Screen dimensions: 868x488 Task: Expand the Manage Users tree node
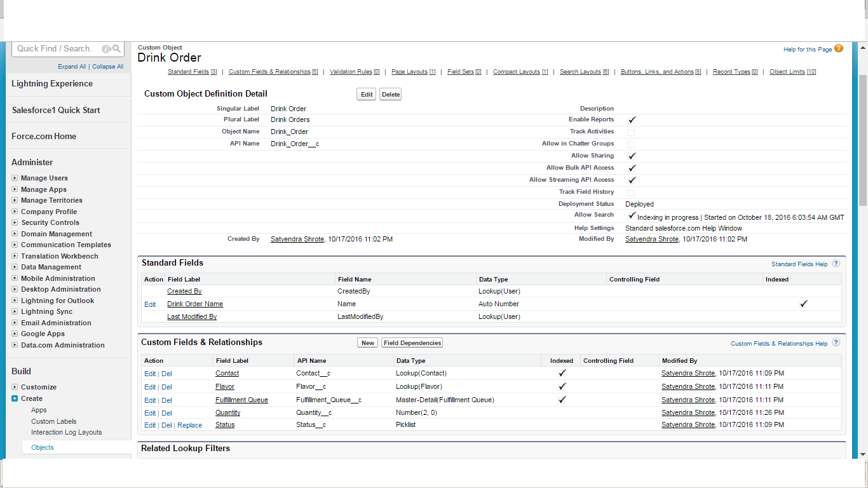(15, 179)
